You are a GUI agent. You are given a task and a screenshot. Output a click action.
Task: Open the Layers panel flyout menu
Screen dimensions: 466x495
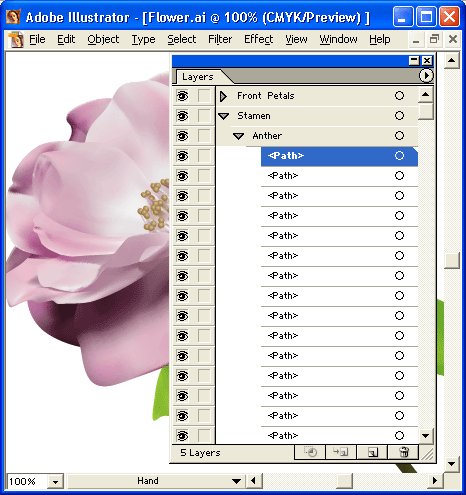[x=426, y=75]
